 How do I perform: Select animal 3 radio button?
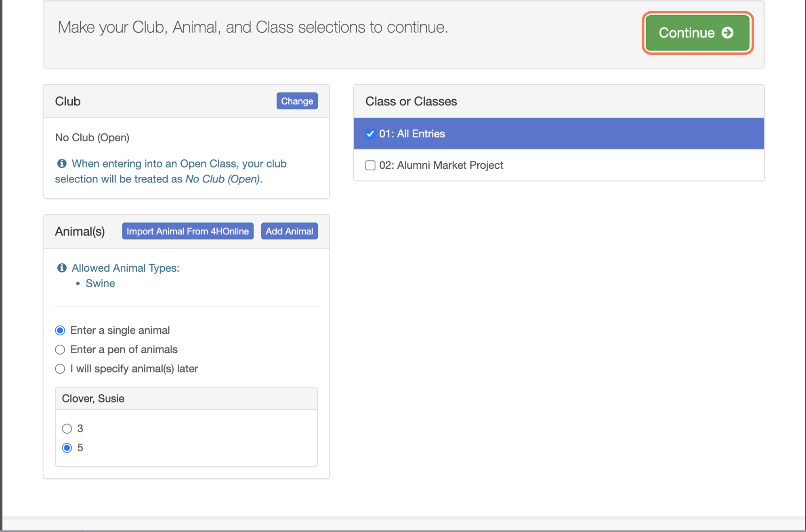click(67, 428)
